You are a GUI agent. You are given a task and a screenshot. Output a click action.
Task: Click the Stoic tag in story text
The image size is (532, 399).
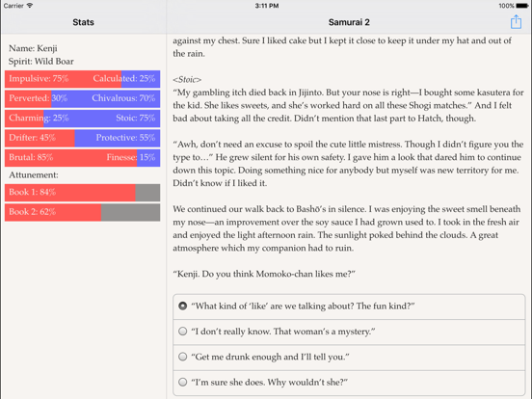tap(187, 79)
